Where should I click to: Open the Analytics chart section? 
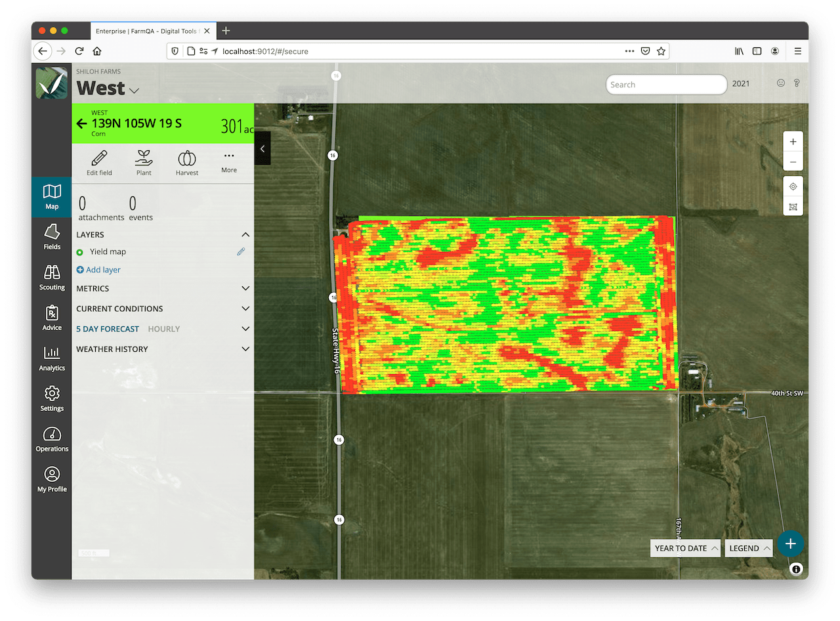(x=52, y=358)
